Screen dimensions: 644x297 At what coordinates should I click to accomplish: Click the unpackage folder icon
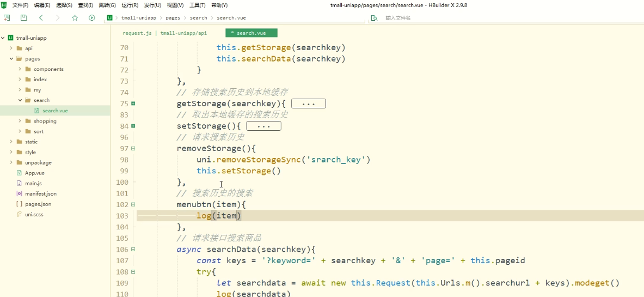(19, 162)
